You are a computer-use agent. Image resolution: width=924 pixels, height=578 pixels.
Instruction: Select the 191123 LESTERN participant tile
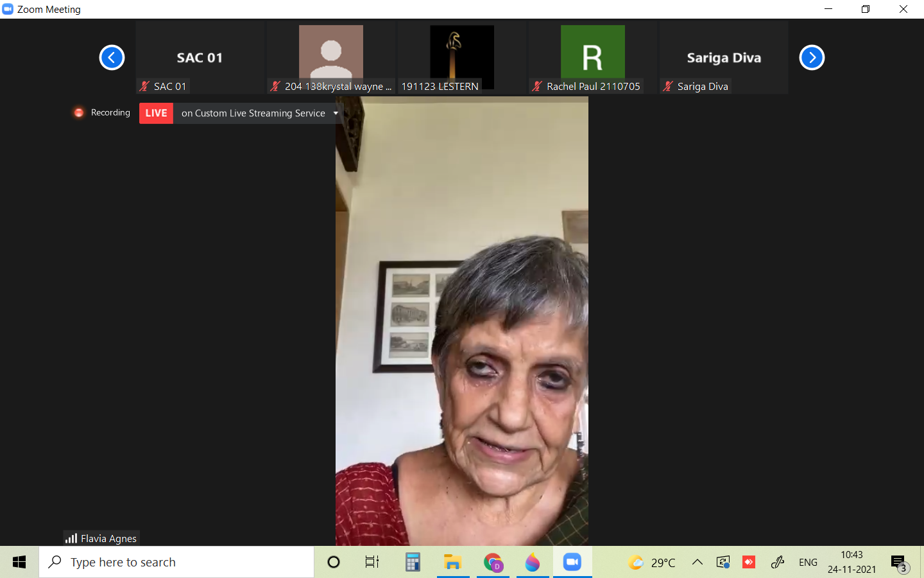tap(462, 58)
